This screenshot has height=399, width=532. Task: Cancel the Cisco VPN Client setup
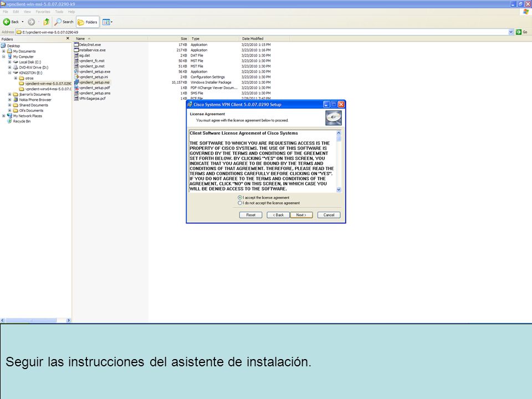tap(329, 215)
